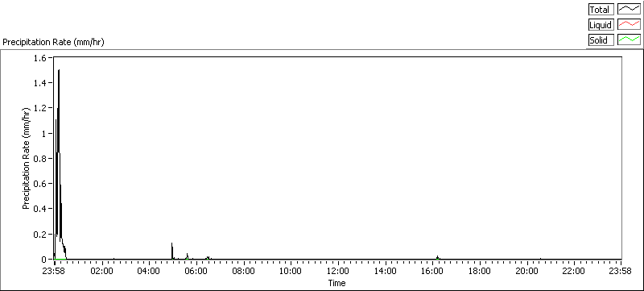Click the Total legend label

pos(601,10)
